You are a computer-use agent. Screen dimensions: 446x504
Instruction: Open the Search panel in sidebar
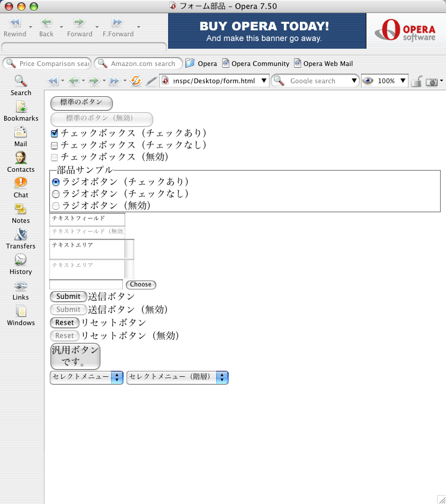pos(21,86)
